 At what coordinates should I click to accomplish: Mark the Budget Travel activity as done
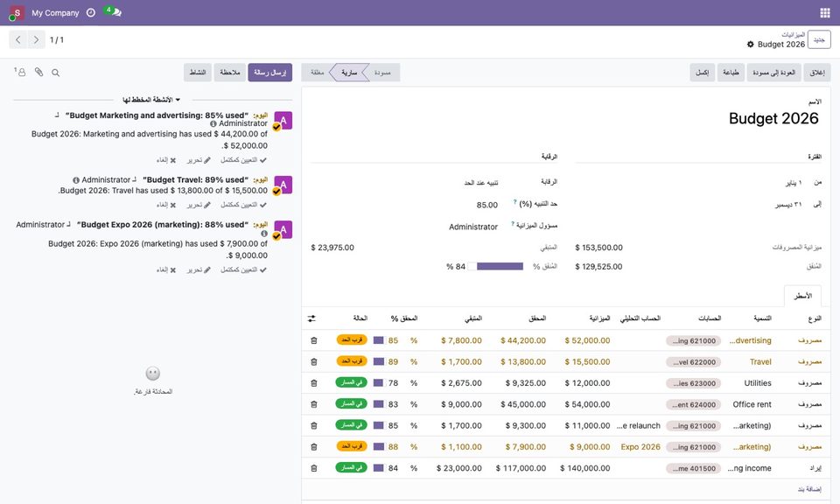pyautogui.click(x=244, y=205)
